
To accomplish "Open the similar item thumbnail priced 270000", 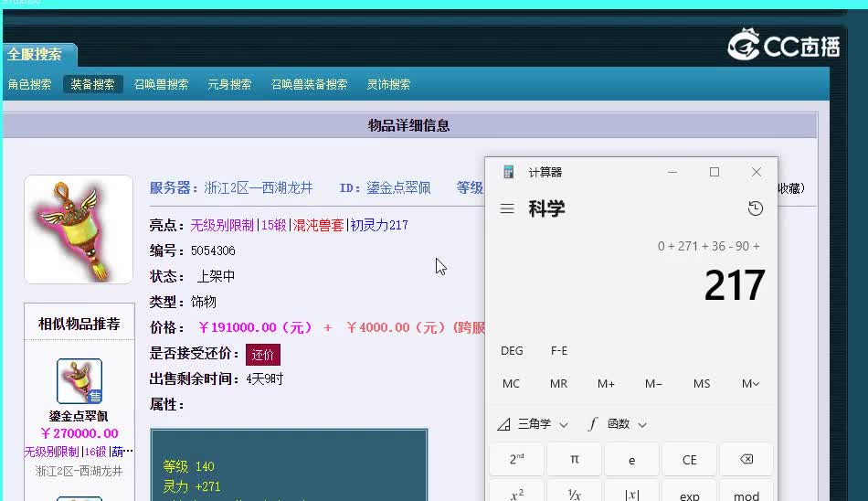I will (79, 380).
